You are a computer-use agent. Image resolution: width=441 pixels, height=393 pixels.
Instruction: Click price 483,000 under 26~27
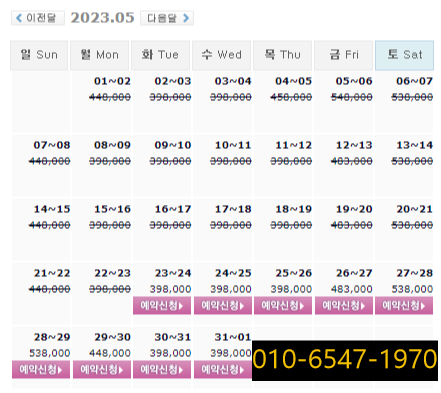point(352,289)
